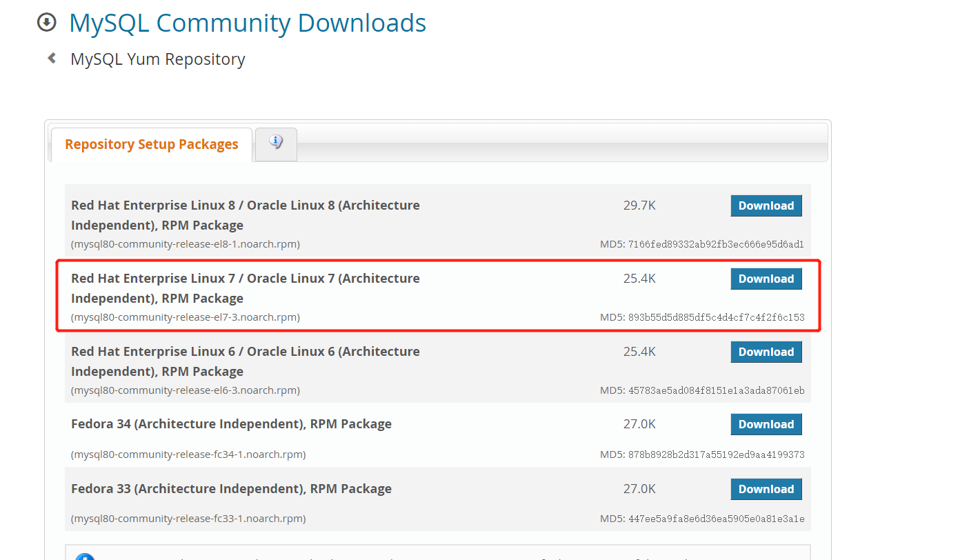The width and height of the screenshot is (969, 560).
Task: Click the MySQL Yum Repository title
Action: (x=158, y=59)
